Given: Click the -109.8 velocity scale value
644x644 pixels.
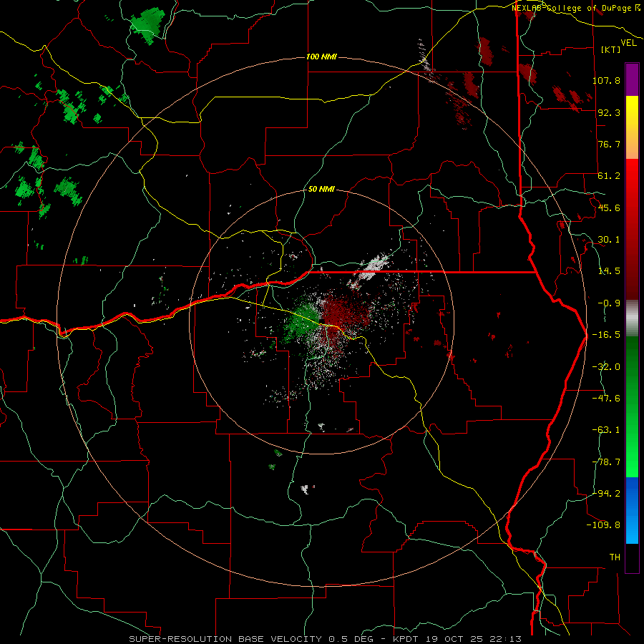Looking at the screenshot, I should [x=603, y=525].
